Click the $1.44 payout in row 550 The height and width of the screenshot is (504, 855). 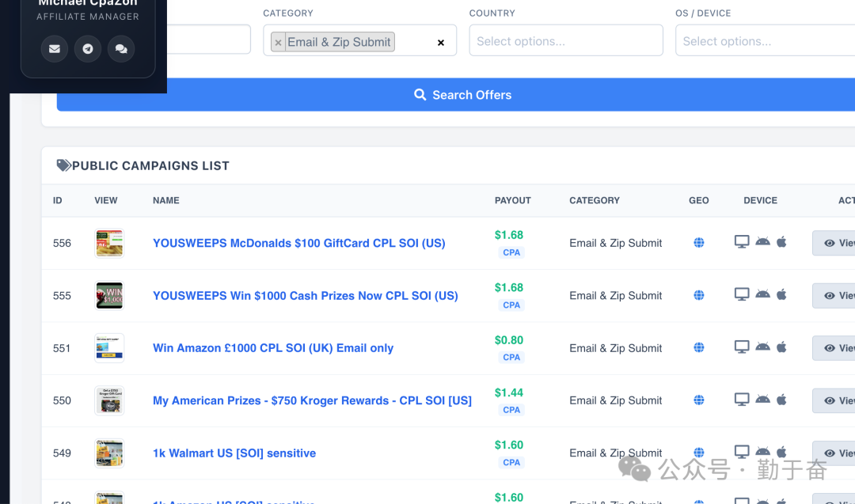[509, 392]
